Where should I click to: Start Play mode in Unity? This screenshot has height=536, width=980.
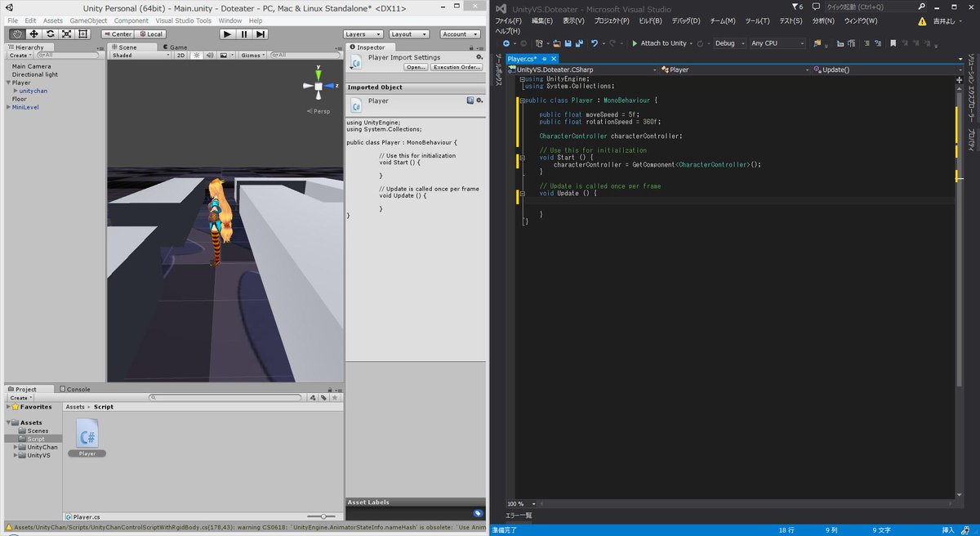click(228, 34)
